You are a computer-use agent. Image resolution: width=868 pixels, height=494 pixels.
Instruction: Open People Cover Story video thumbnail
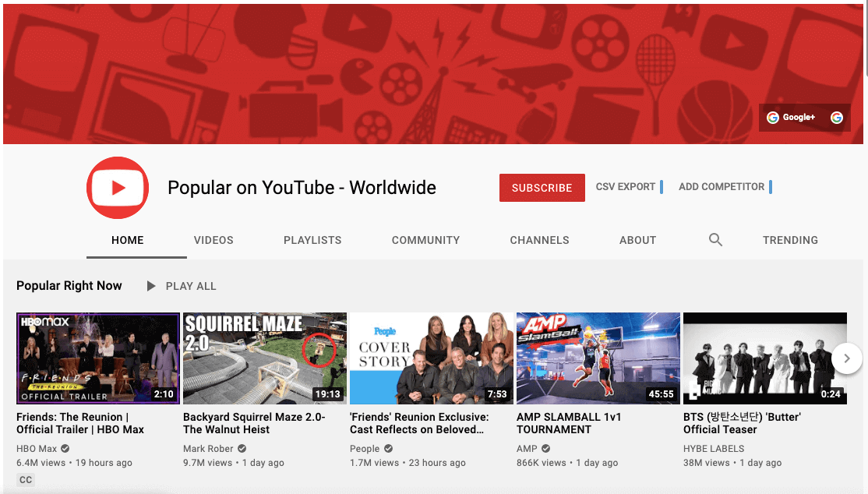(x=431, y=358)
